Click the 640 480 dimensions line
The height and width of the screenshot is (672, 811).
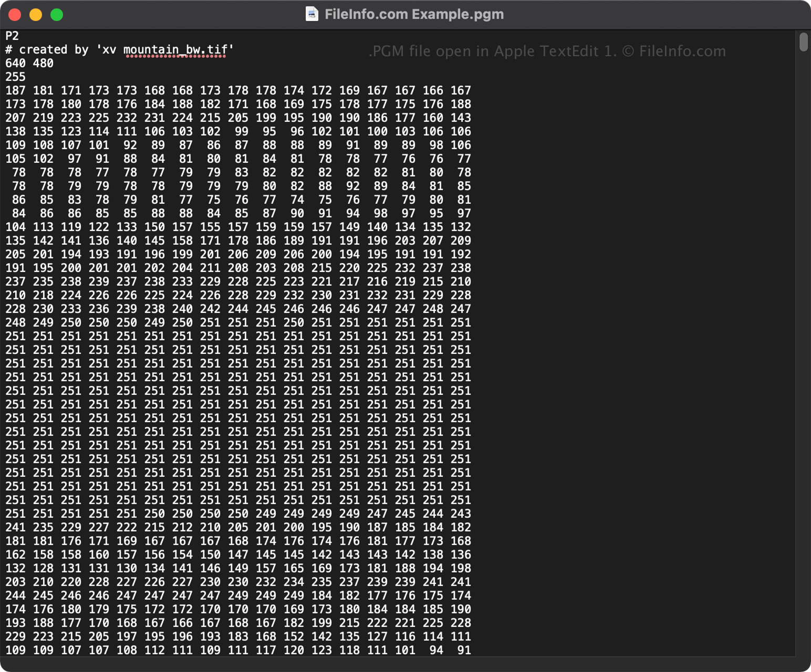29,63
